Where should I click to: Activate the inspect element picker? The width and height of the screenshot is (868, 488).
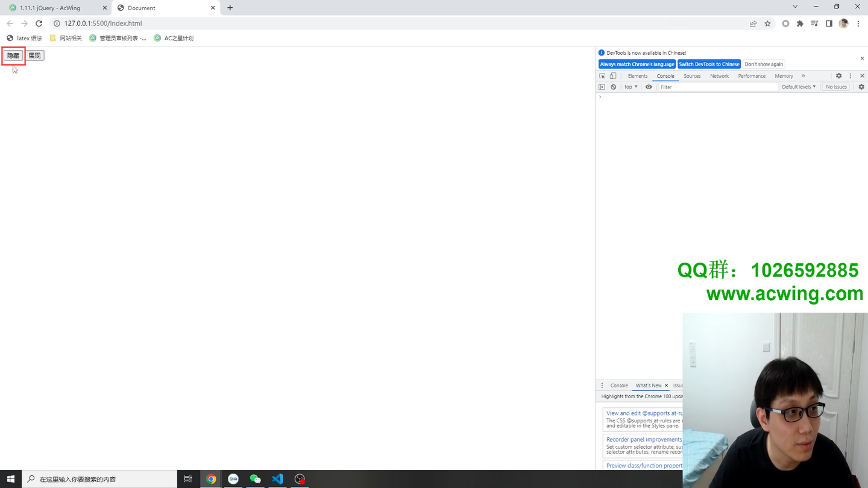(x=602, y=76)
